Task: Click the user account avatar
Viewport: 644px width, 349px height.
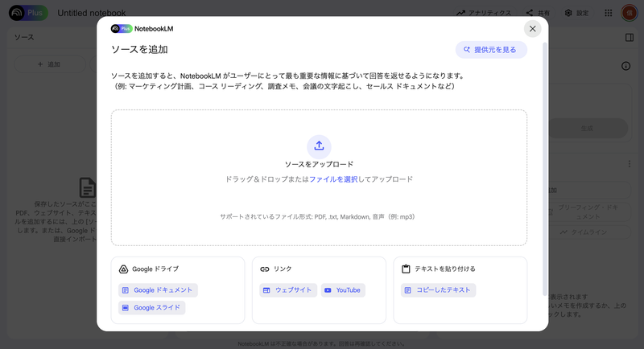Action: [x=629, y=13]
